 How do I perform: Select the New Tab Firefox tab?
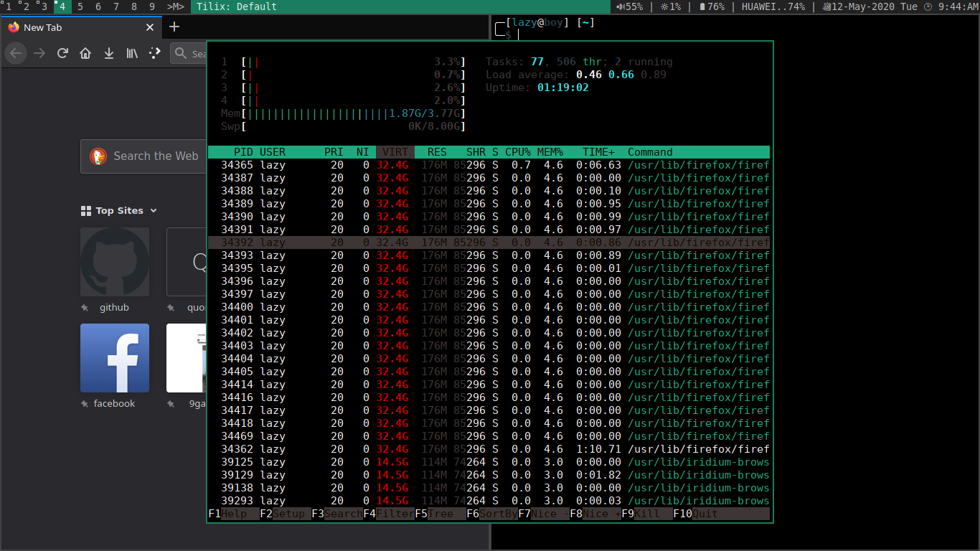pos(80,27)
